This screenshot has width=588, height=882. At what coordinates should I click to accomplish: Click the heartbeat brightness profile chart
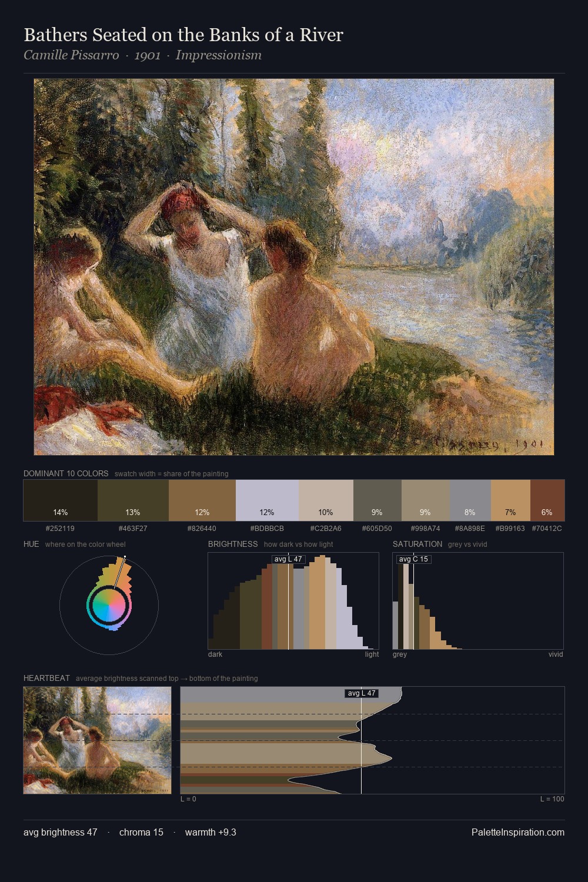pos(372,740)
